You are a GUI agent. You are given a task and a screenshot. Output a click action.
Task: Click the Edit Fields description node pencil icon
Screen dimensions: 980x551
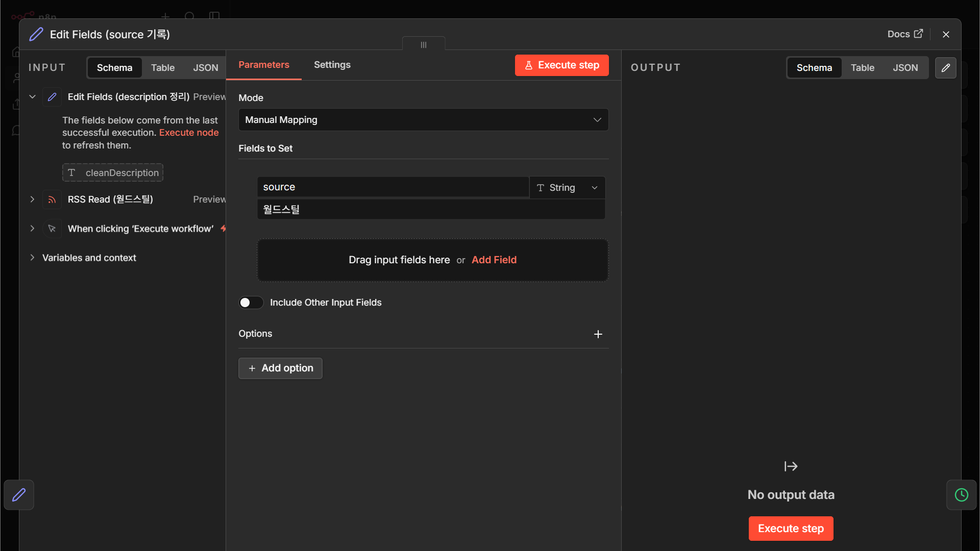tap(52, 97)
